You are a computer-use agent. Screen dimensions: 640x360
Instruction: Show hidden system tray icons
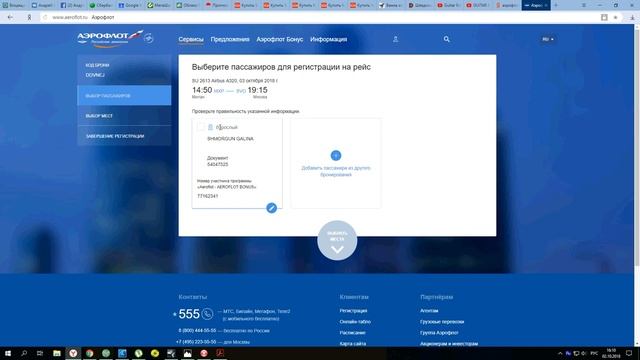[560, 353]
